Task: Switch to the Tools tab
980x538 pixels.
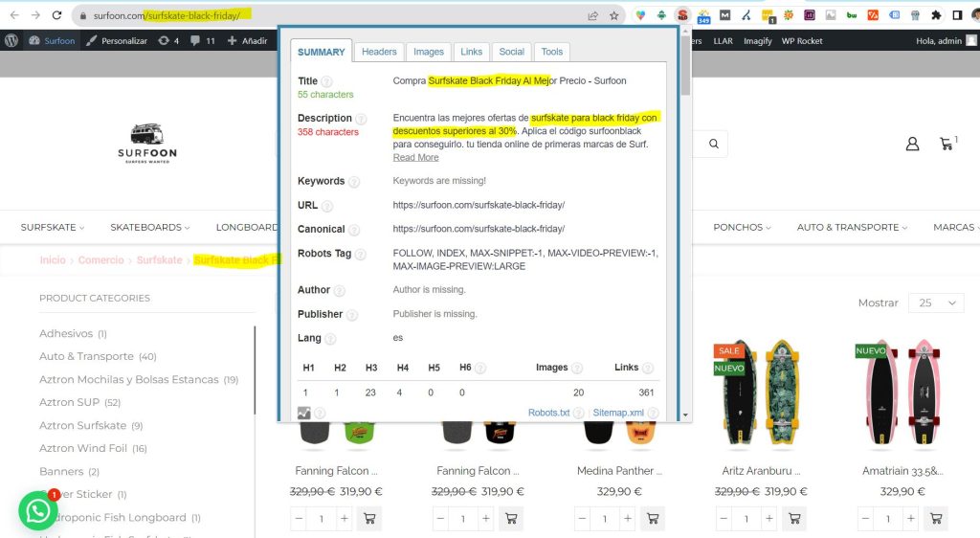Action: coord(552,52)
